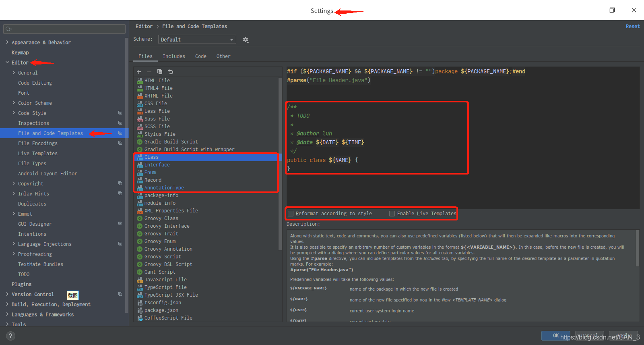644x345 pixels.
Task: Select Keymap in settings tree
Action: pos(20,52)
